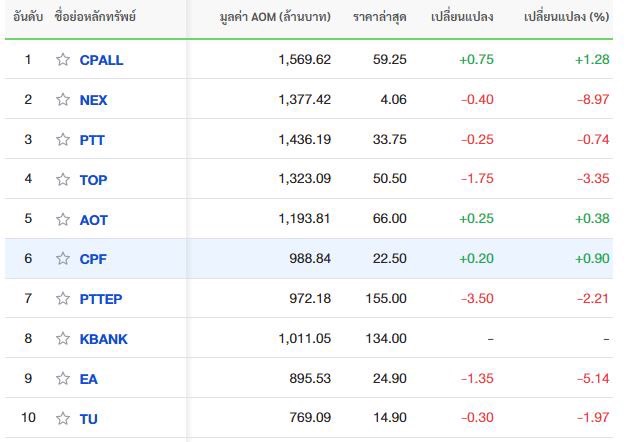Open the KBANK stock link
Viewport: 628px width, 442px height.
point(103,339)
